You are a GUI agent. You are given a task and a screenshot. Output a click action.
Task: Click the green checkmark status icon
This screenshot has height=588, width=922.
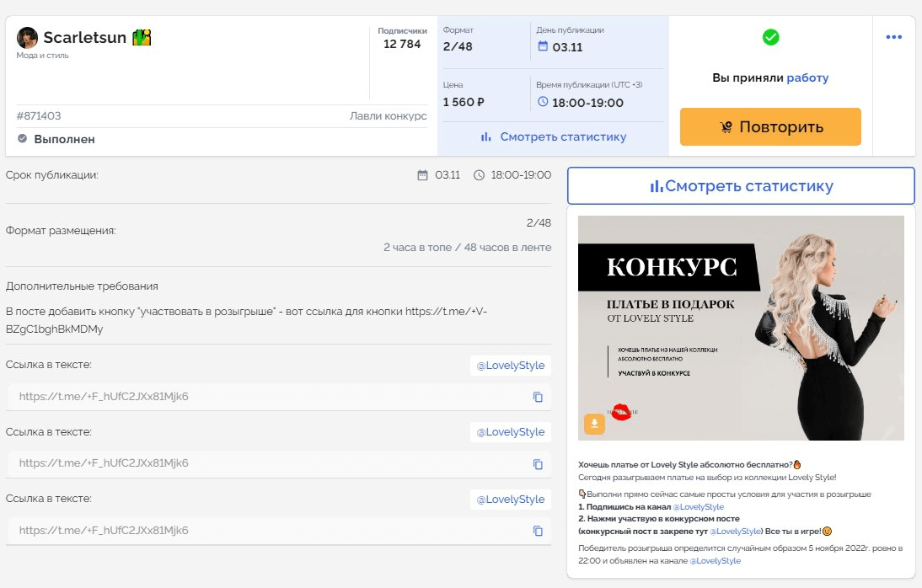pos(770,37)
